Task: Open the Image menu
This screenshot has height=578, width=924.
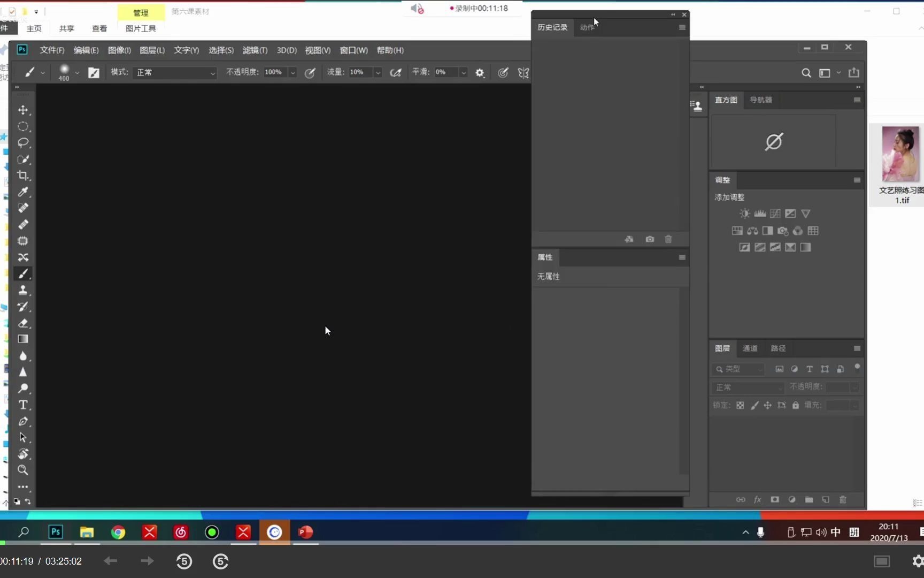Action: (119, 50)
